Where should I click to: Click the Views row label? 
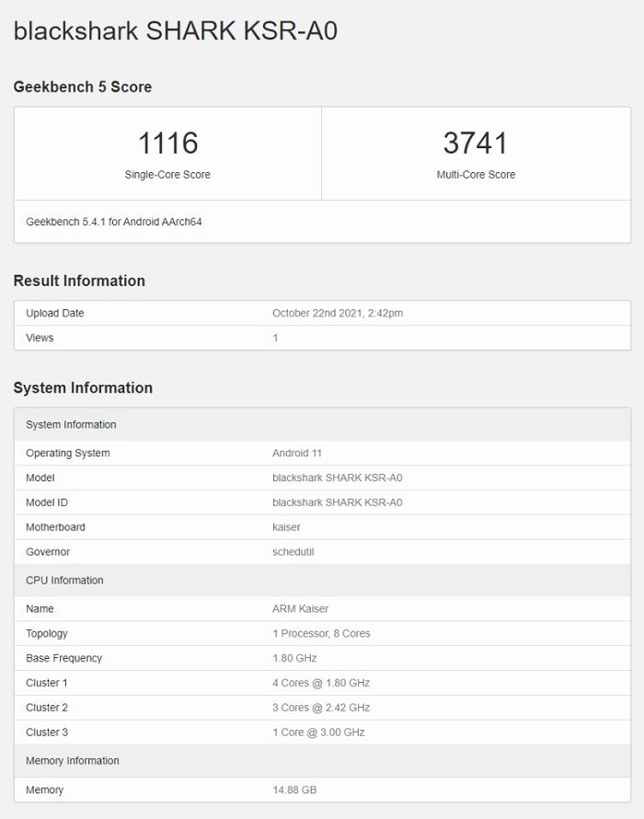tap(40, 338)
